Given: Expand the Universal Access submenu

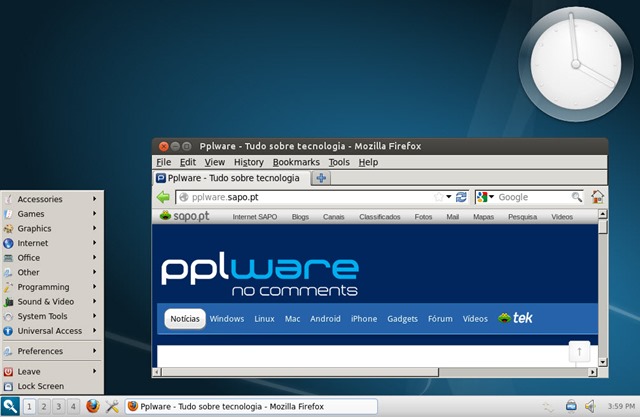Looking at the screenshot, I should tap(51, 331).
